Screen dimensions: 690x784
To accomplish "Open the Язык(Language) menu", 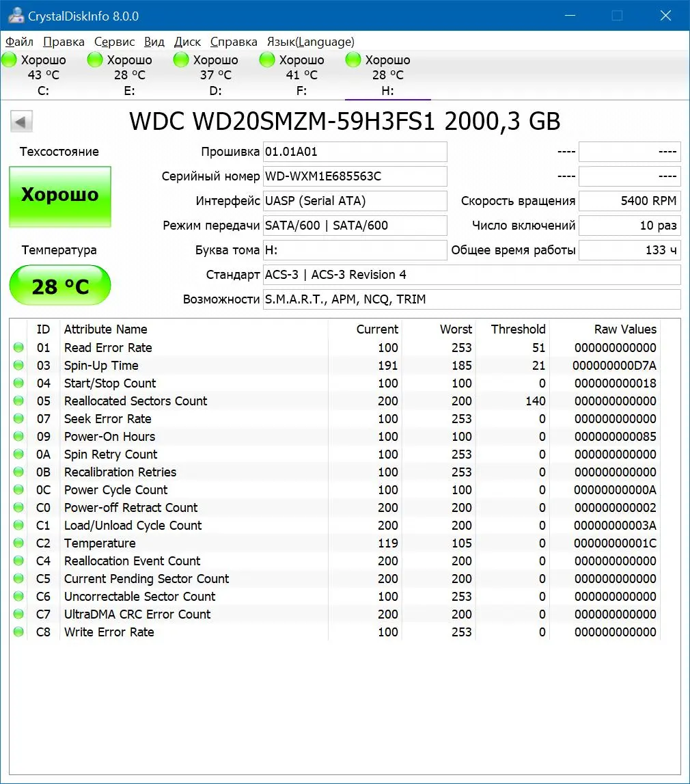I will 310,42.
